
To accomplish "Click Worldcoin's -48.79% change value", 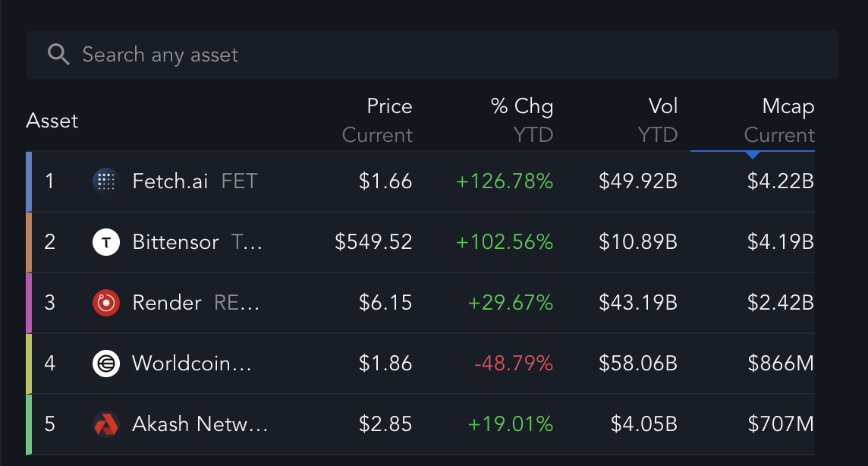I will pyautogui.click(x=514, y=364).
